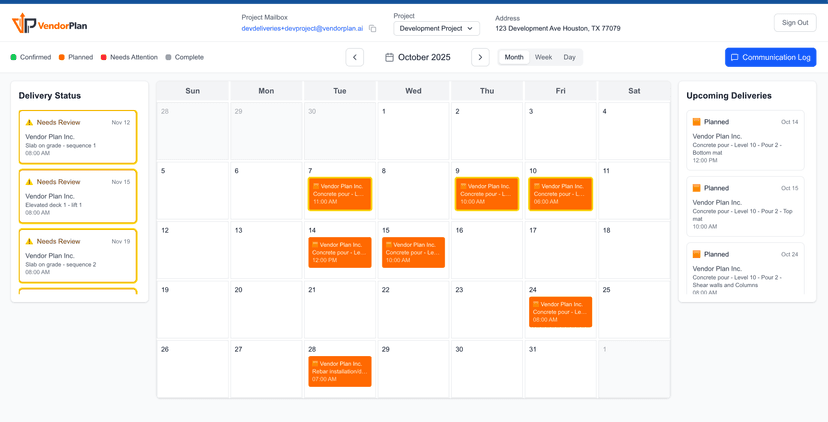Click the calendar icon beside October 2025
Viewport: 828px width, 422px height.
point(389,57)
